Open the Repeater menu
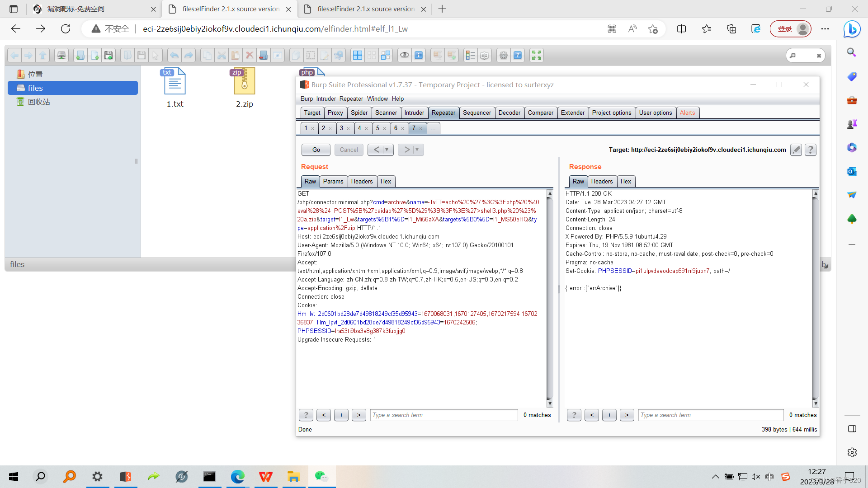 coord(351,99)
